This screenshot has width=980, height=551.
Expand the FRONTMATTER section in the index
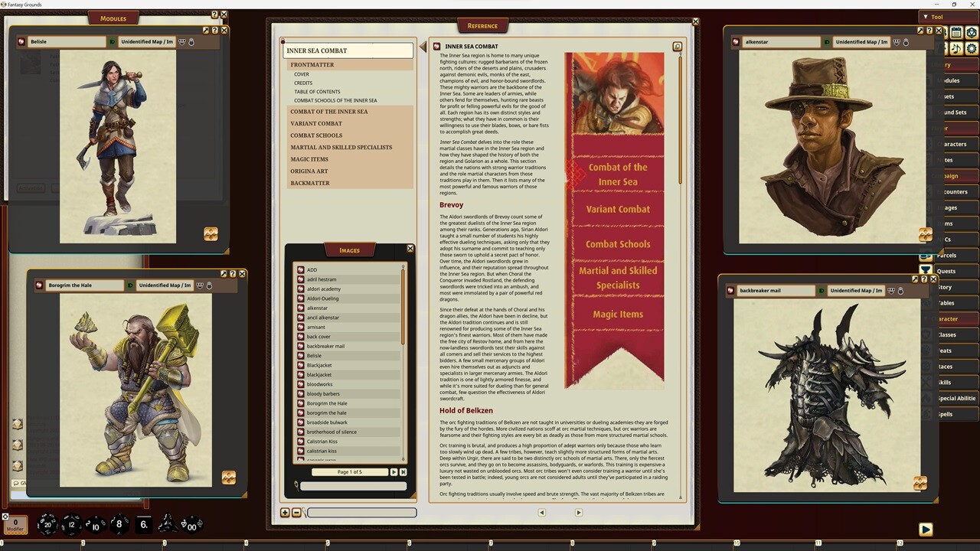[312, 64]
